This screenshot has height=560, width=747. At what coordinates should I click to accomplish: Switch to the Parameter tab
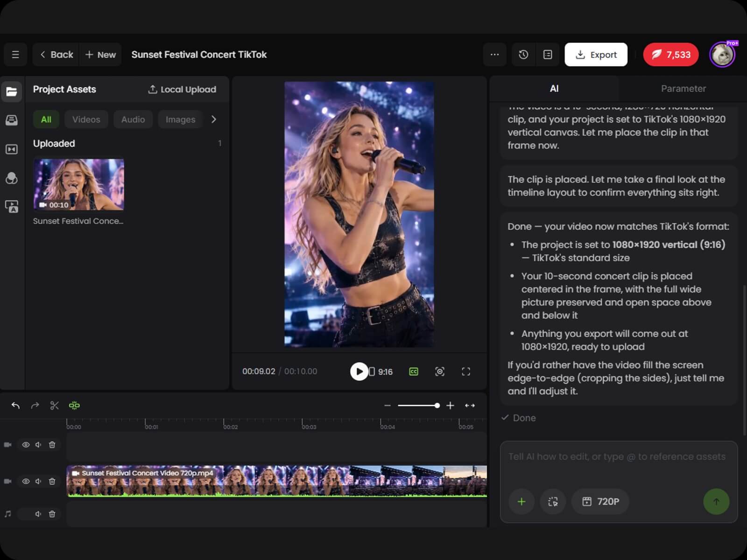684,89
